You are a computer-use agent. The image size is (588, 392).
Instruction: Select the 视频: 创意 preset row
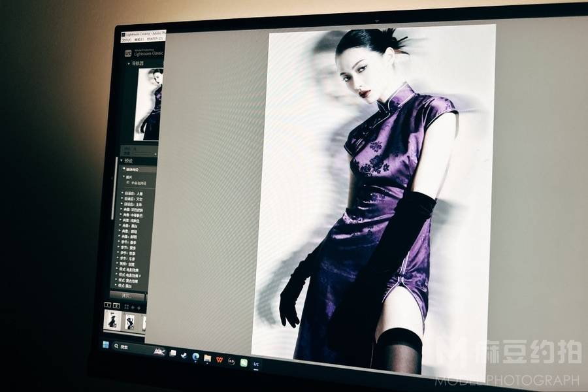(125, 264)
